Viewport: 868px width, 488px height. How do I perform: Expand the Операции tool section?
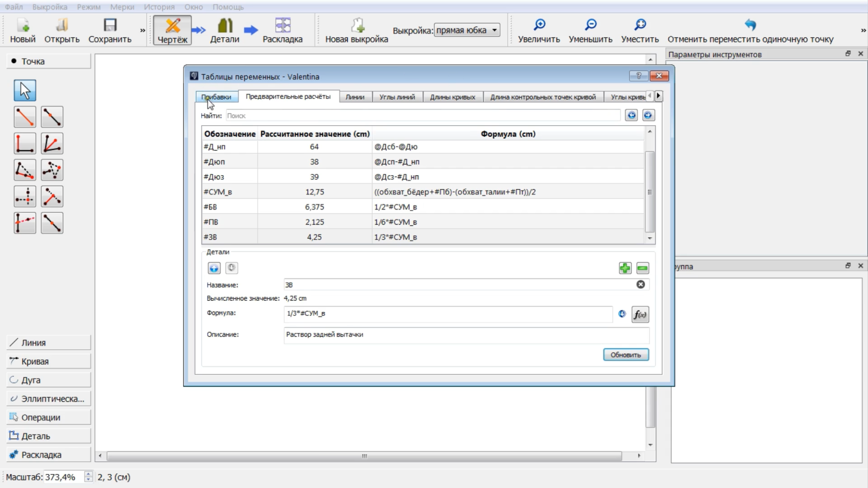(48, 417)
